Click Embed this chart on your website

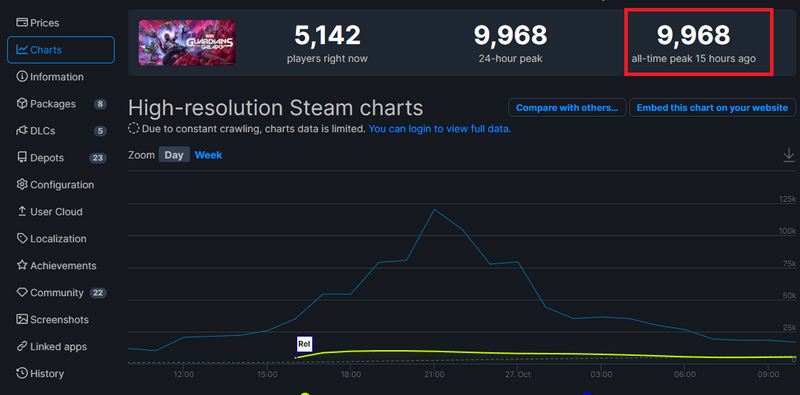pos(712,108)
